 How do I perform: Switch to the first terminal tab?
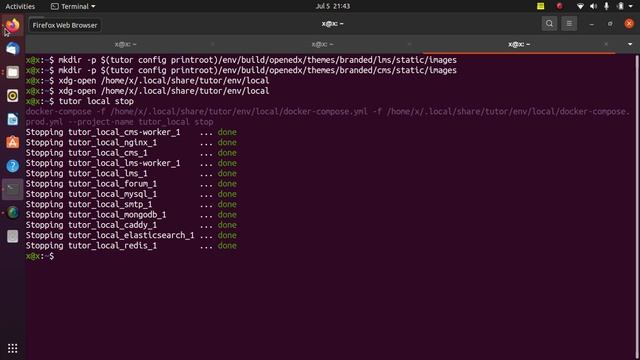pyautogui.click(x=125, y=44)
